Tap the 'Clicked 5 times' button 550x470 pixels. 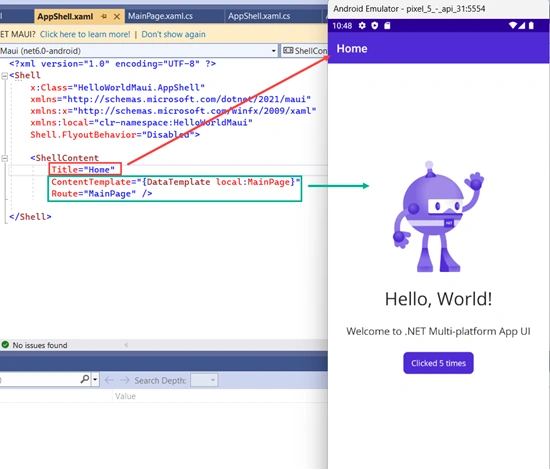pyautogui.click(x=438, y=363)
